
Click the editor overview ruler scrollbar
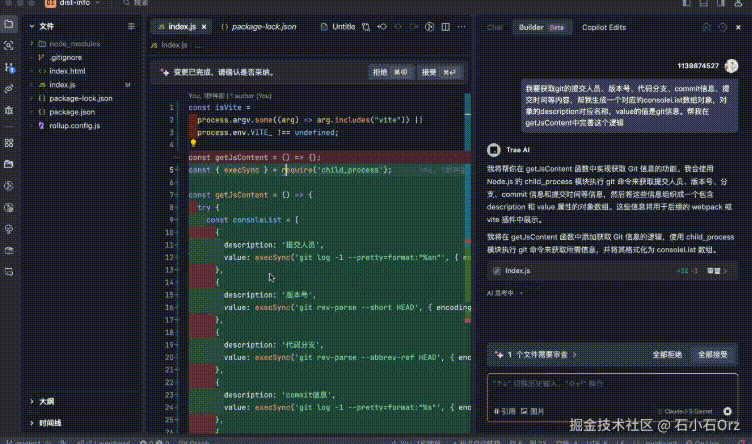click(x=468, y=264)
